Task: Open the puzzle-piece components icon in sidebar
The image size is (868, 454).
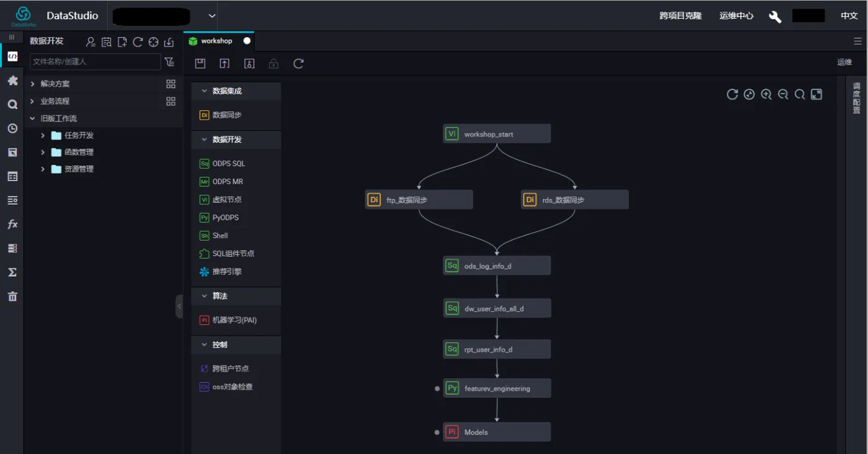Action: [12, 81]
